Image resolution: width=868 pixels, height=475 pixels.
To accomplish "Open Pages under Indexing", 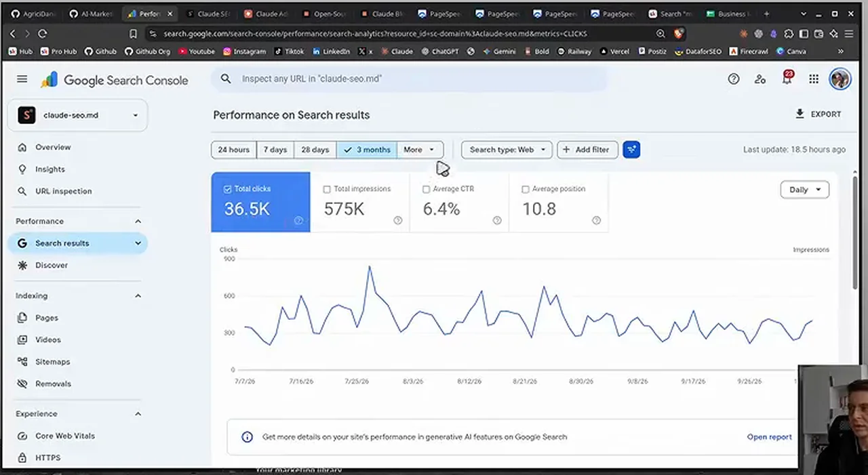I will pyautogui.click(x=47, y=318).
